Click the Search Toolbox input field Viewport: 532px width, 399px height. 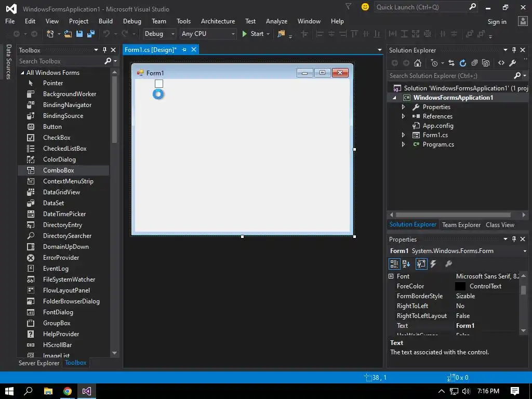(61, 61)
